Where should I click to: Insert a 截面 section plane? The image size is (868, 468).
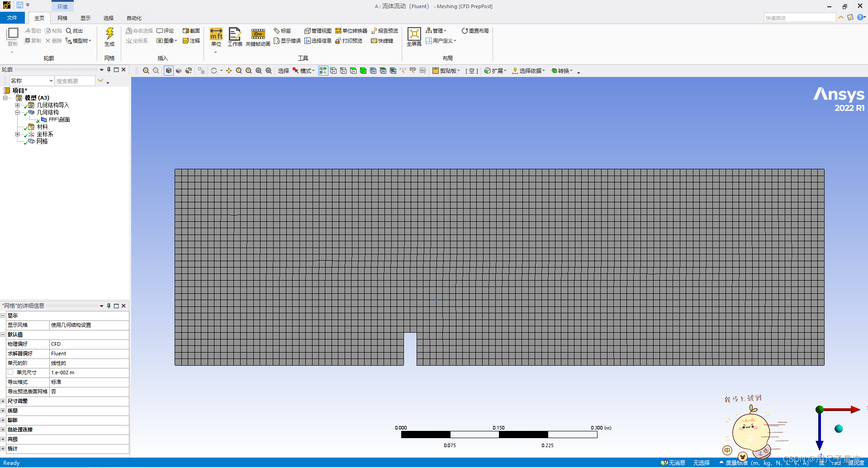(191, 31)
